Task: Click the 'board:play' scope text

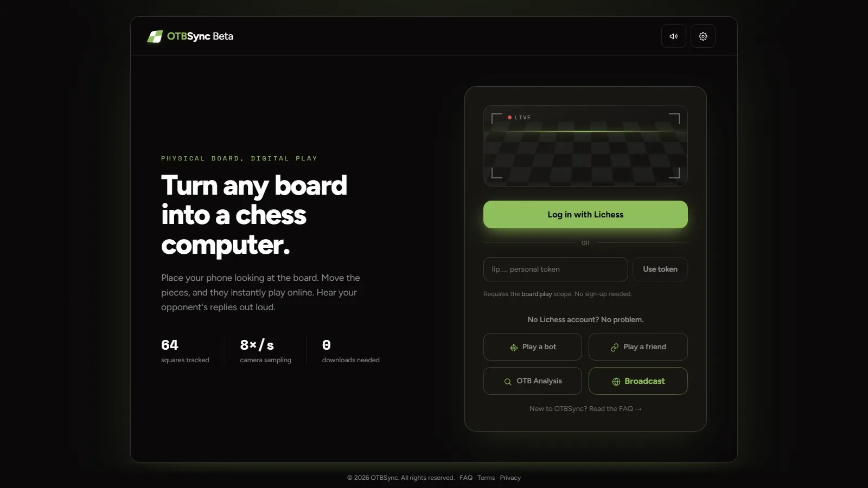Action: tap(537, 294)
